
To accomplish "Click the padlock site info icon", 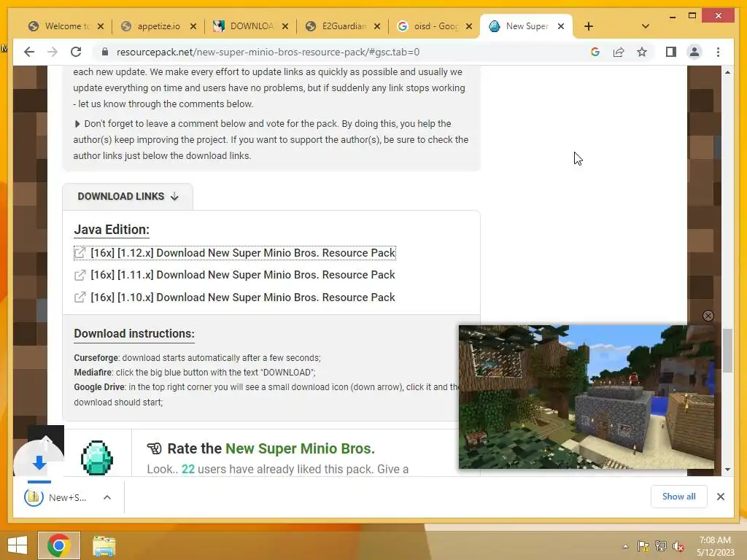I will click(x=105, y=52).
